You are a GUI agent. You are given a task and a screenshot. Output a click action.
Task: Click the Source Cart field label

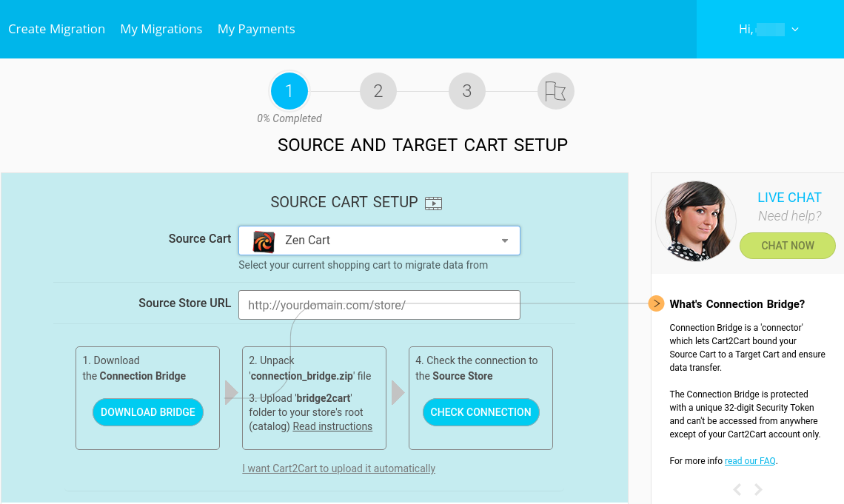pyautogui.click(x=200, y=239)
